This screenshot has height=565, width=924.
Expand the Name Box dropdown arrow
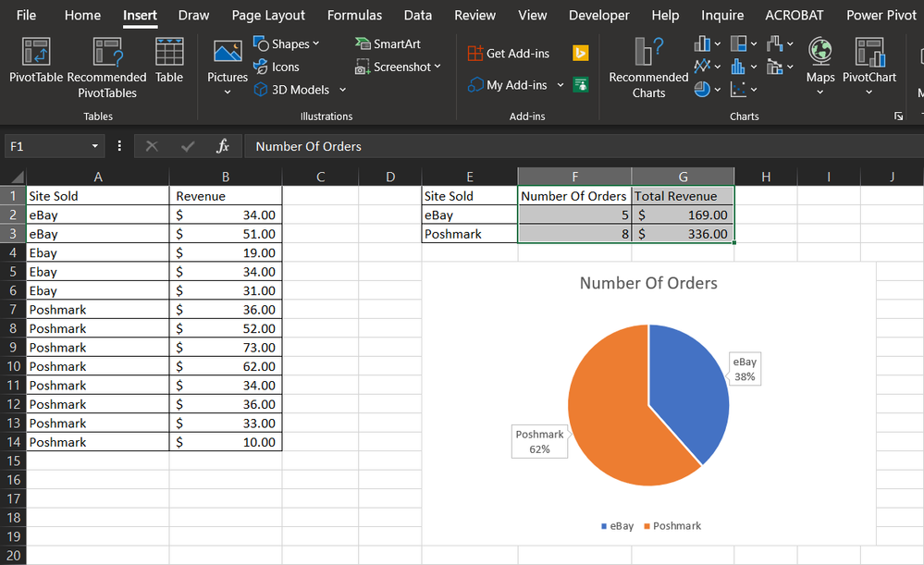[95, 147]
